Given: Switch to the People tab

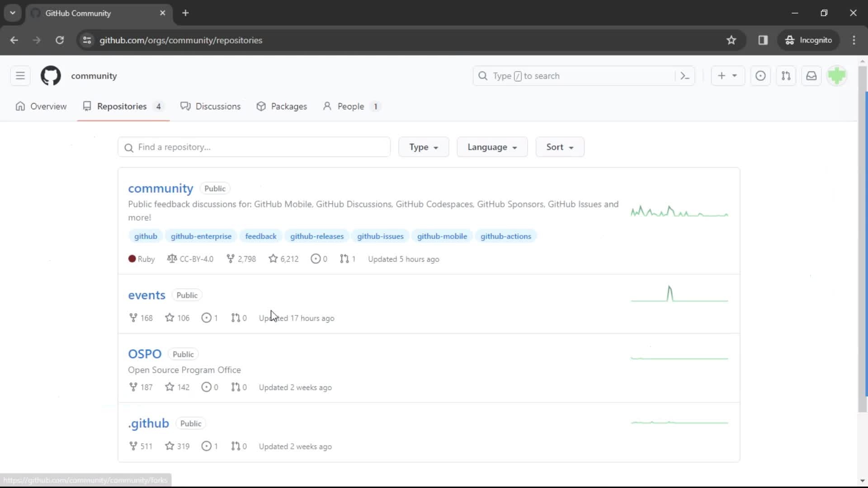Looking at the screenshot, I should (x=352, y=107).
